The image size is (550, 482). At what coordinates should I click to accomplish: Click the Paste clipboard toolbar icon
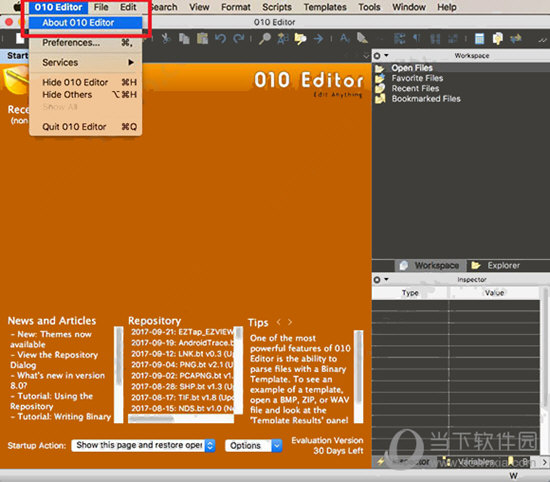click(202, 38)
